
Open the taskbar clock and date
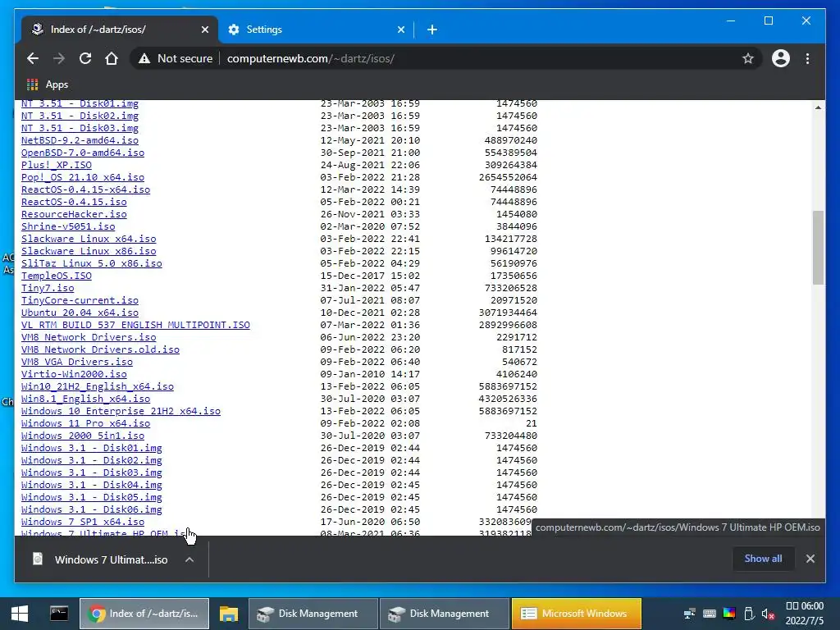(805, 614)
